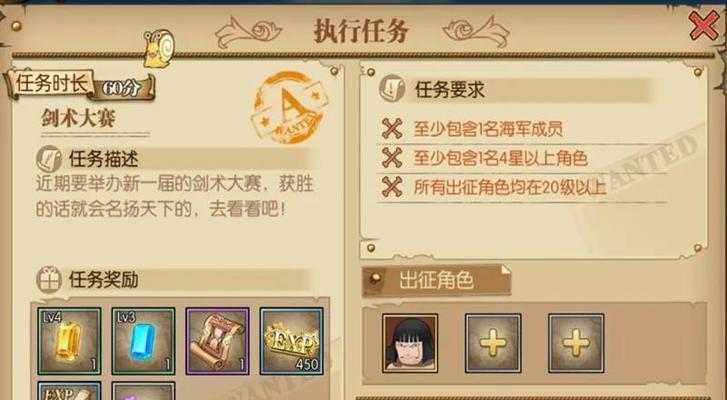Click the gold EXP 450 reward
The height and width of the screenshot is (400, 727).
(x=292, y=341)
